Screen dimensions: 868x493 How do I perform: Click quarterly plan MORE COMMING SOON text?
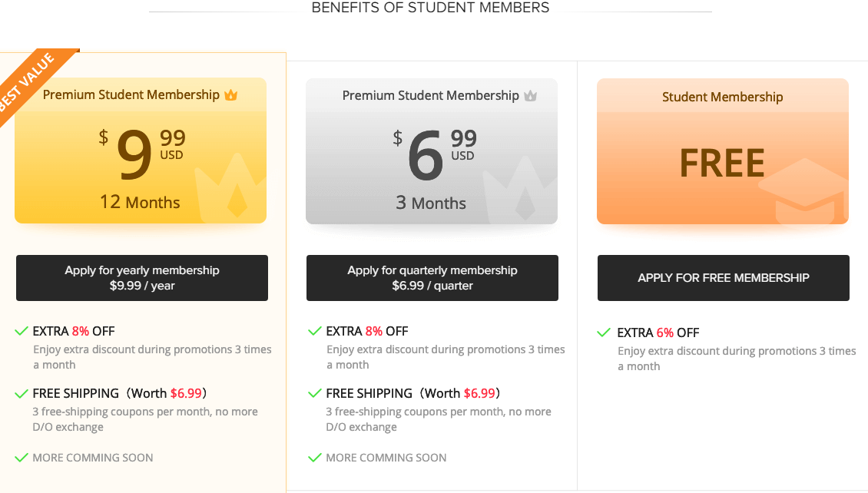(386, 458)
